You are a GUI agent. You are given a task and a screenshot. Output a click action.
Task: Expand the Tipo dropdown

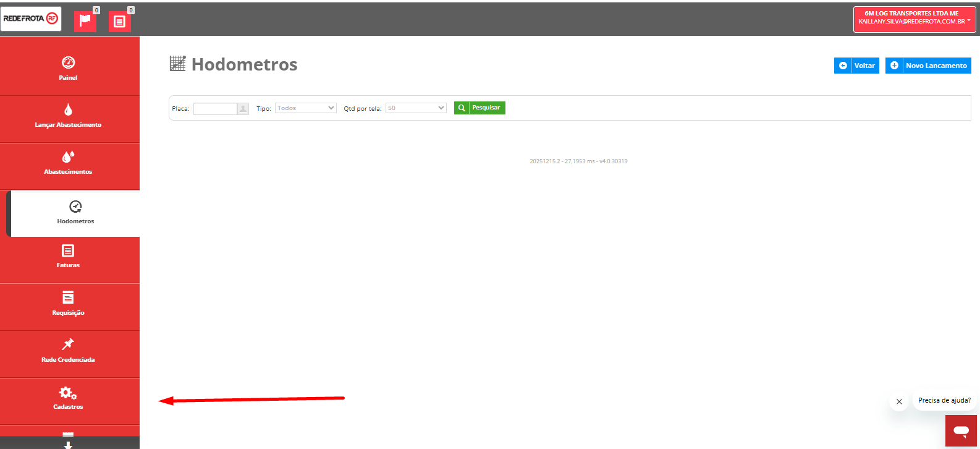coord(305,108)
